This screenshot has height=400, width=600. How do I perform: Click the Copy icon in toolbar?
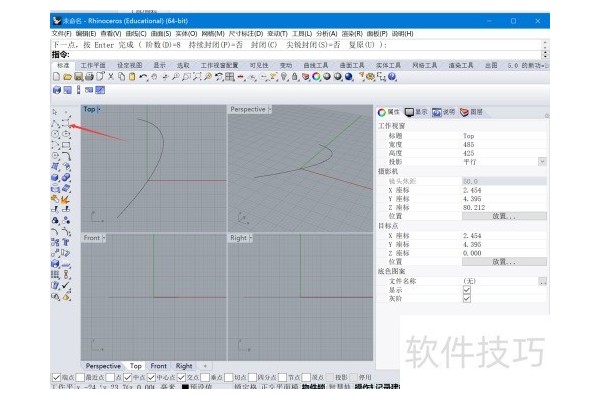121,77
